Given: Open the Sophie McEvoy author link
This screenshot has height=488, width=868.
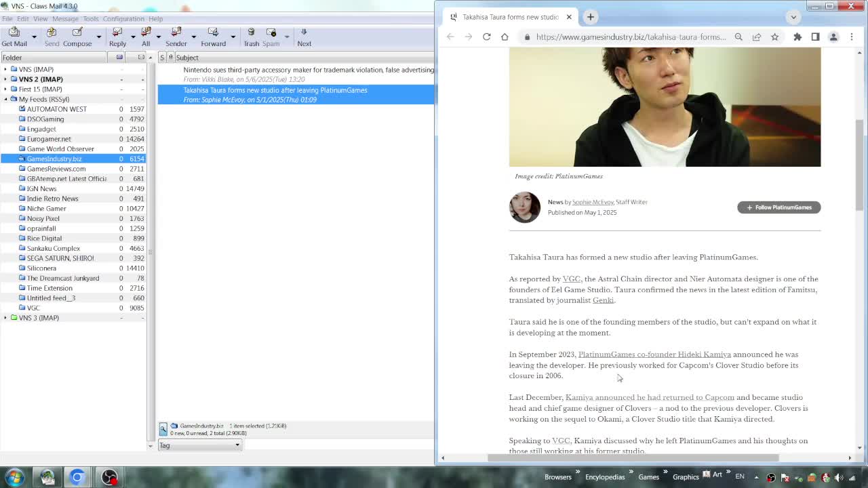Looking at the screenshot, I should pos(593,202).
